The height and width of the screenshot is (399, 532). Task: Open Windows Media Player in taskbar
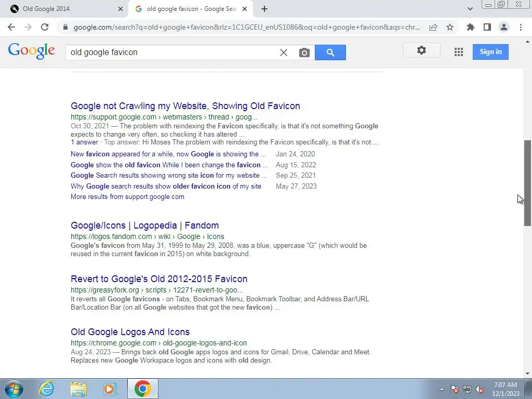pos(110,389)
